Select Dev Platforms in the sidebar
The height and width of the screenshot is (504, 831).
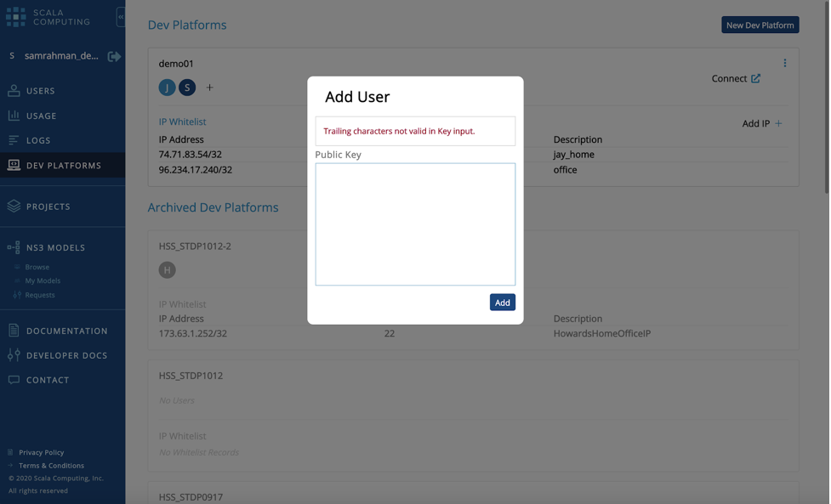coord(63,166)
